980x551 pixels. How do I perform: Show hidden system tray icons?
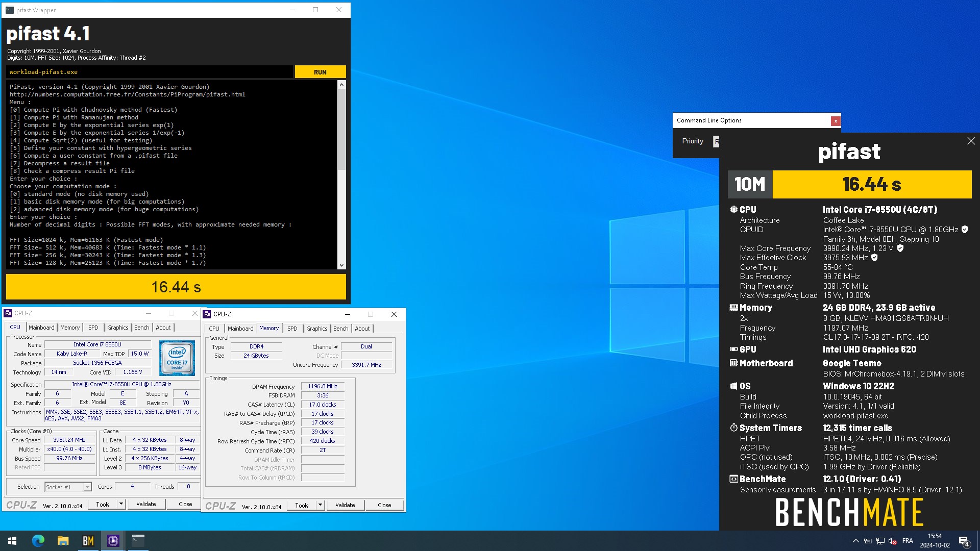coord(855,541)
